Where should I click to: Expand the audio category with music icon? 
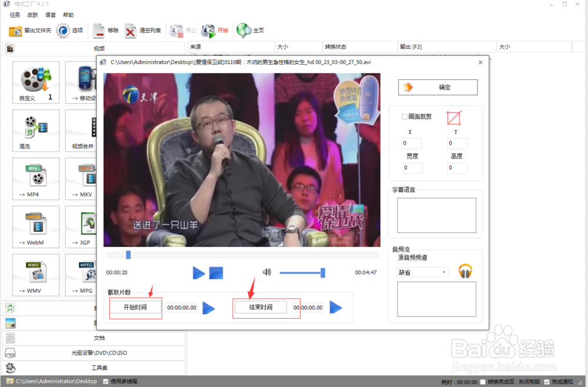tap(50, 308)
